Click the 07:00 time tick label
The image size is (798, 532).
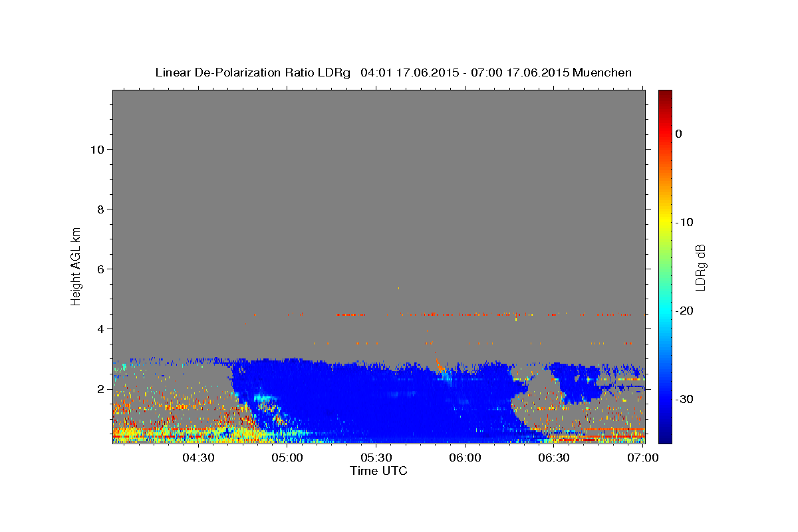pyautogui.click(x=643, y=458)
